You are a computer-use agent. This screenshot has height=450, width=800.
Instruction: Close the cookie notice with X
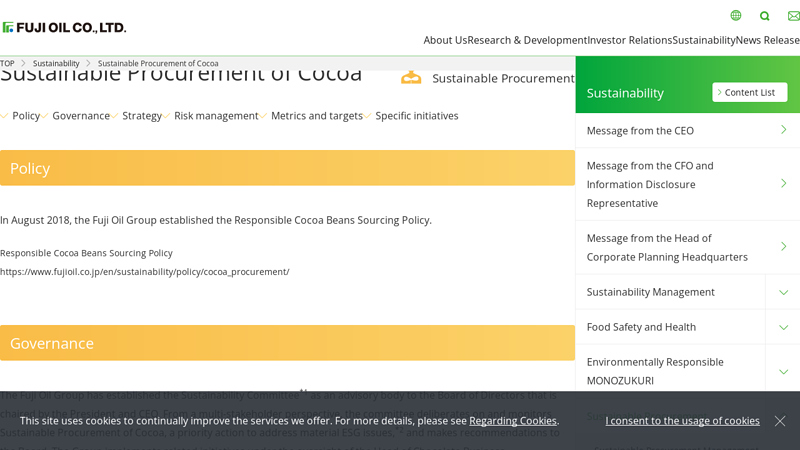click(x=780, y=421)
